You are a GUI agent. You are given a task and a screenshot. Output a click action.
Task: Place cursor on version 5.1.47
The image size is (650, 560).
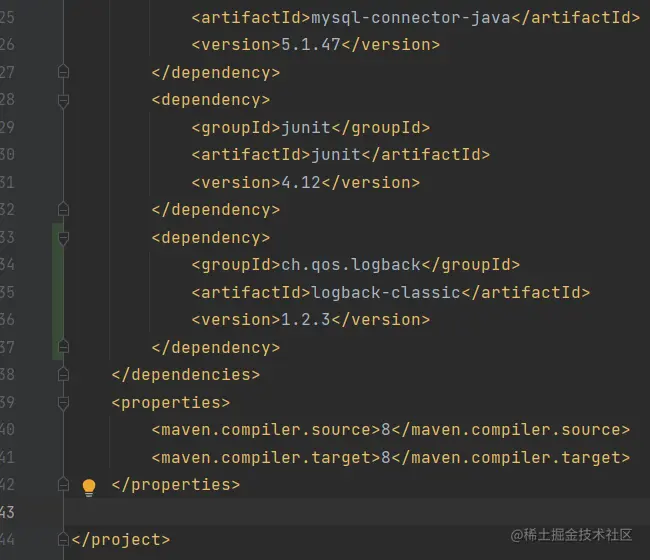coord(310,45)
